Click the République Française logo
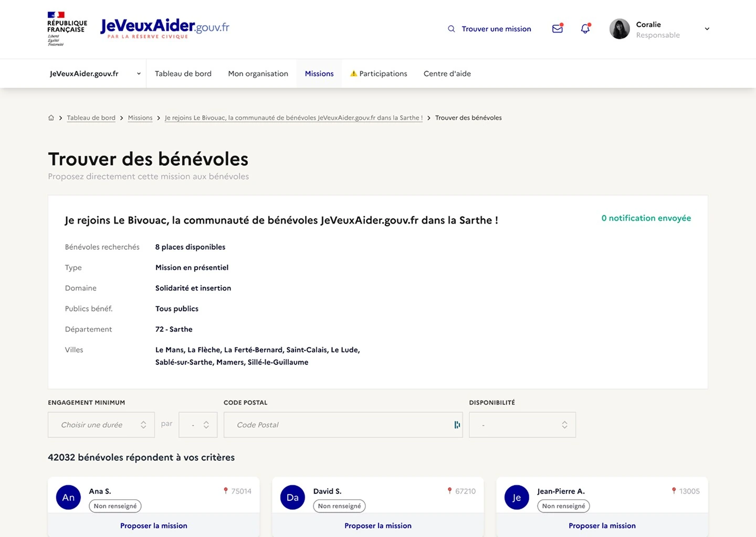Image resolution: width=756 pixels, height=537 pixels. (x=67, y=29)
